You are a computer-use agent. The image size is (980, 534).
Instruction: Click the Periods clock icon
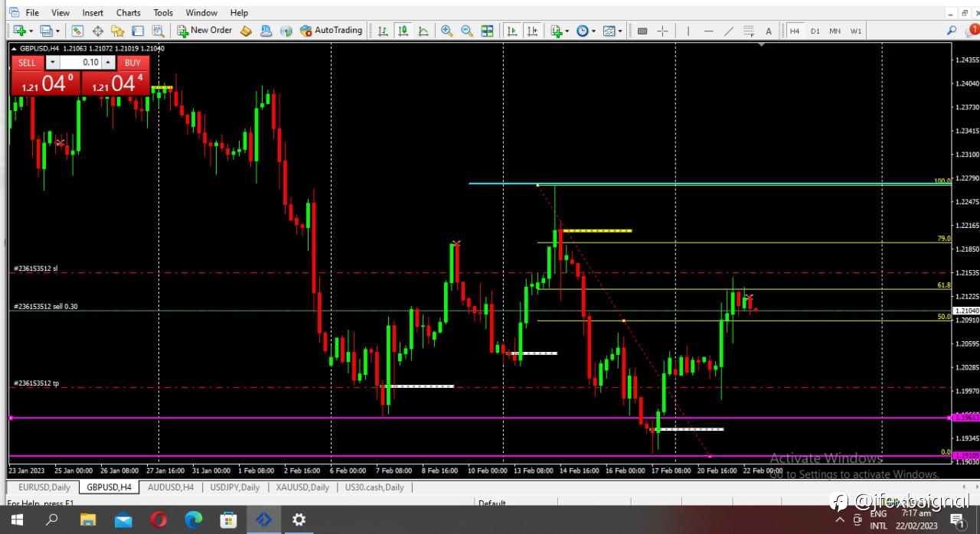(583, 31)
